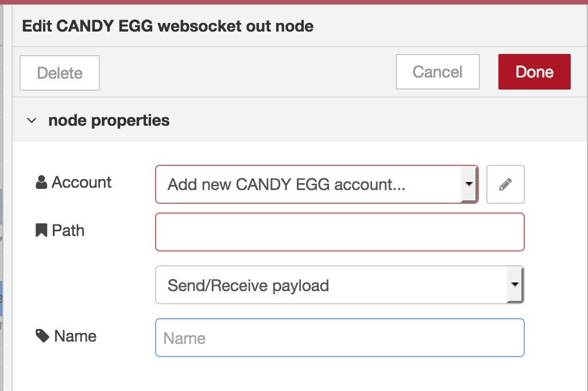Click the bookmark icon beside Path

41,230
